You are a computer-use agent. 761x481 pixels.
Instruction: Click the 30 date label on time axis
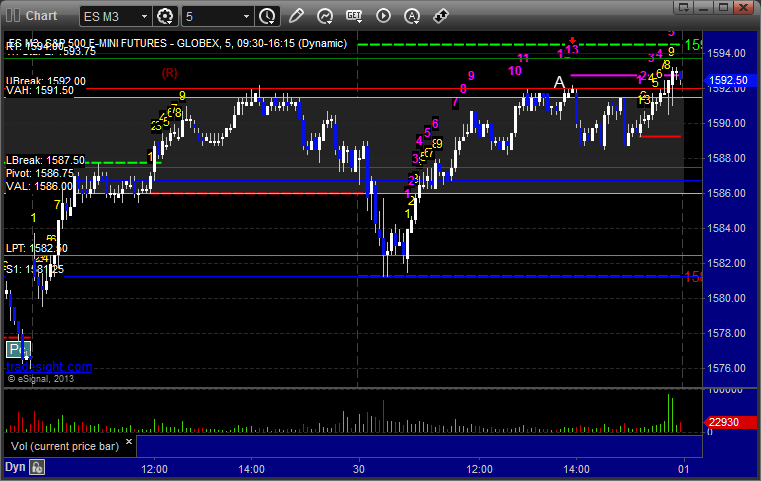tap(359, 469)
